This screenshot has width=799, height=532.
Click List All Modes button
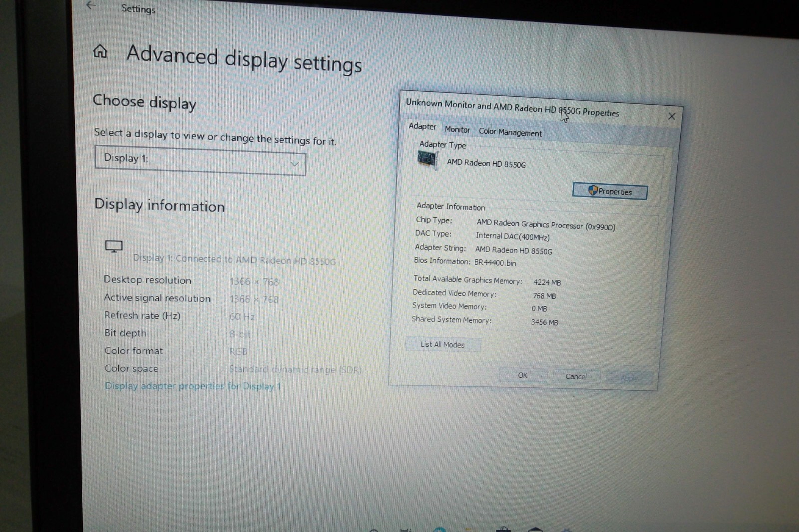click(x=443, y=344)
